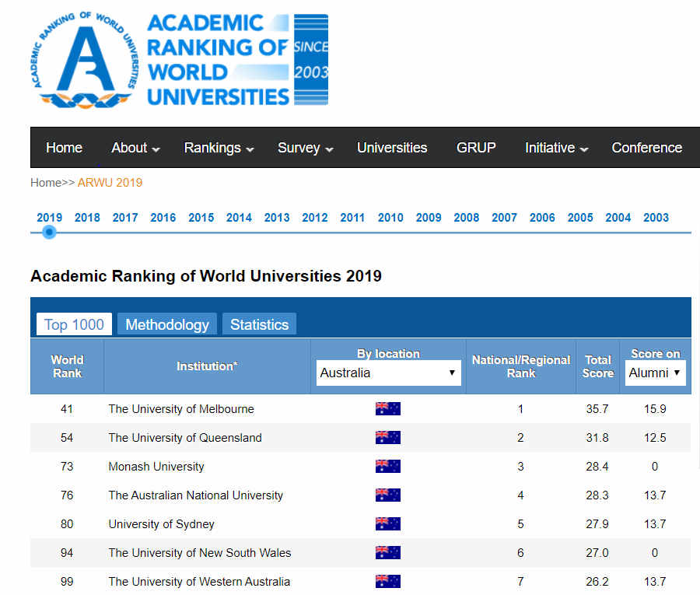Click the ARWU 2019 breadcrumb link
The height and width of the screenshot is (595, 700).
coord(110,183)
